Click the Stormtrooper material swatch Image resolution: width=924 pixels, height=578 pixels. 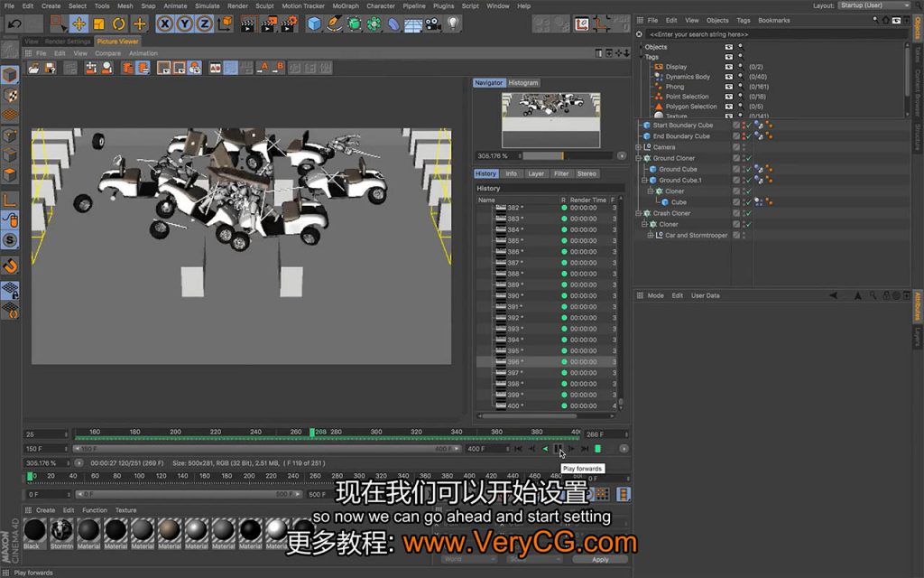click(62, 529)
